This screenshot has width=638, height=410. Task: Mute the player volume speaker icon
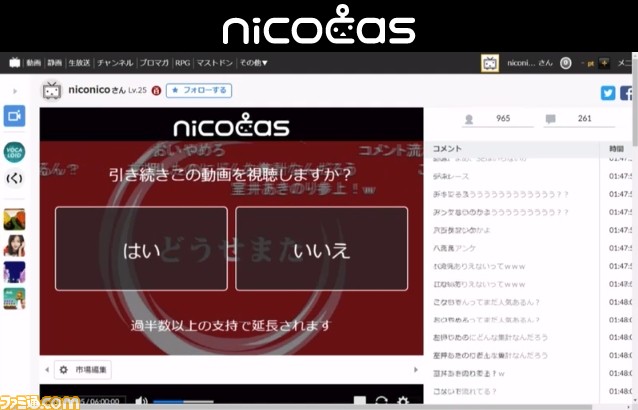[x=141, y=401]
